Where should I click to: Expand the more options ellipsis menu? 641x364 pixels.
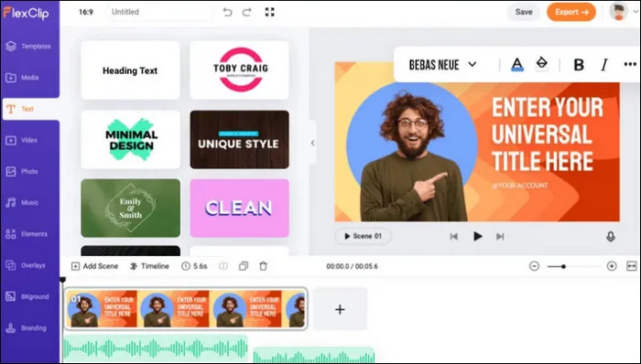630,64
